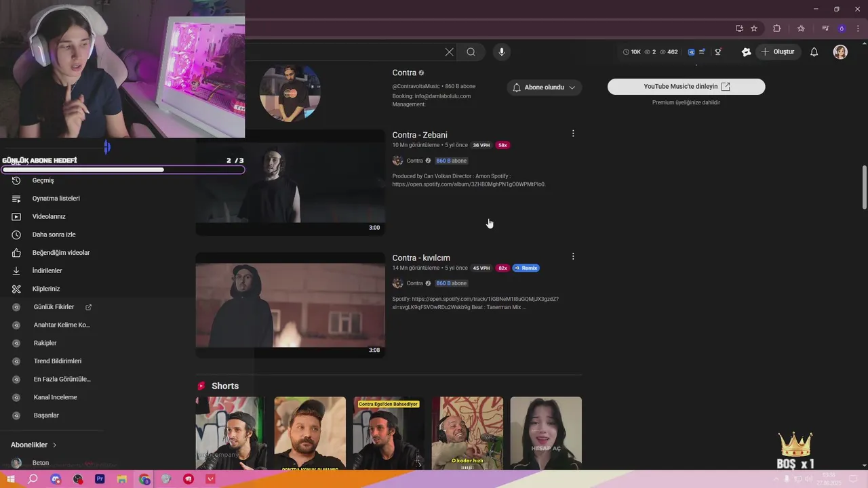Start voice search with the microphone icon
The image size is (868, 488).
click(x=501, y=52)
